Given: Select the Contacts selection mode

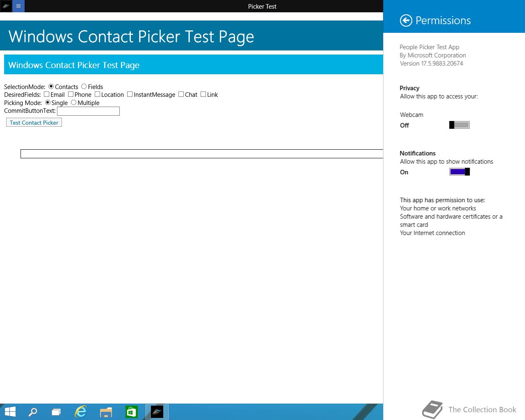Looking at the screenshot, I should [x=51, y=87].
